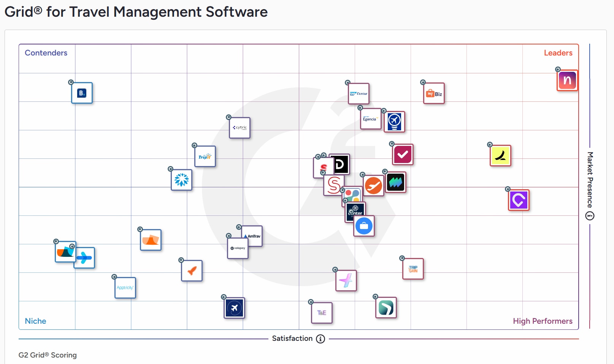Open the red Biz suitcase logo

point(433,93)
